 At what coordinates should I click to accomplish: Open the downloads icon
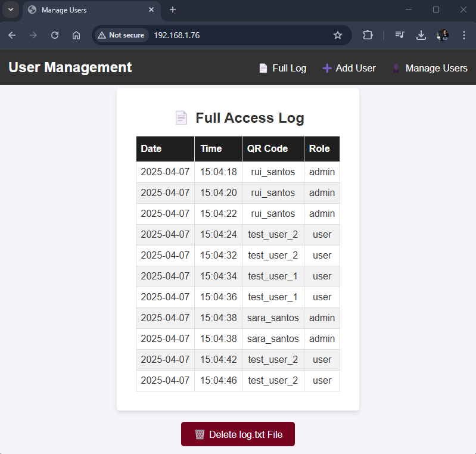[421, 35]
